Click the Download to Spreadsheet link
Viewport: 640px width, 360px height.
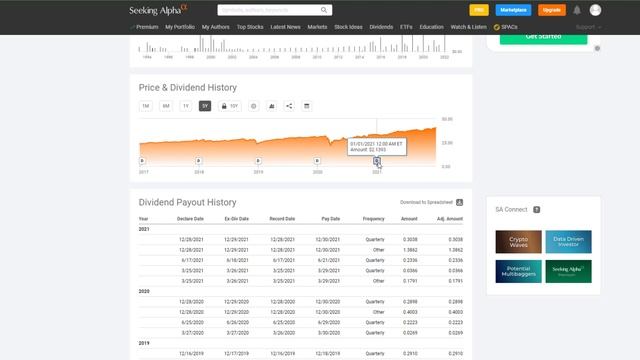coord(426,202)
